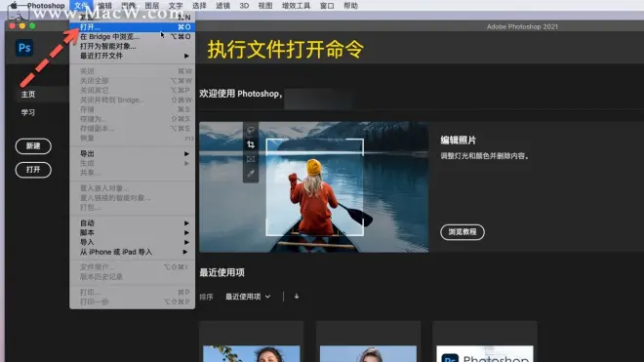Viewport: 644px width, 362px height.
Task: Click the 新建 button in sidebar
Action: point(33,145)
